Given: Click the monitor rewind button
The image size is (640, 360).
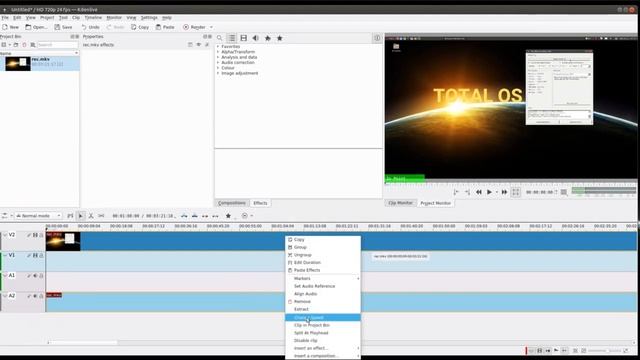Looking at the screenshot, I should pyautogui.click(x=478, y=192).
